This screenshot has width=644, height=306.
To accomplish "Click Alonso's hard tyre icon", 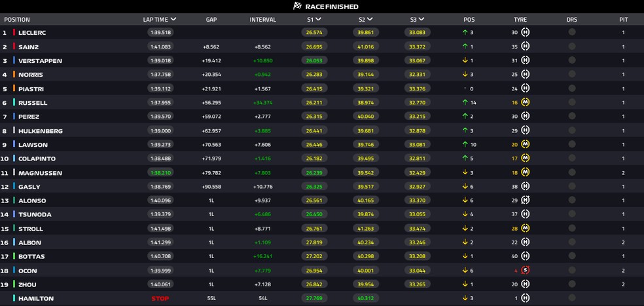I will (x=525, y=200).
